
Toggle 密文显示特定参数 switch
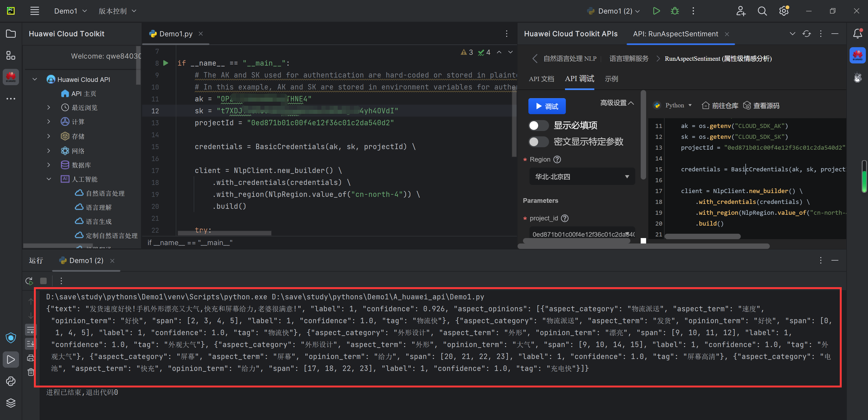[538, 142]
